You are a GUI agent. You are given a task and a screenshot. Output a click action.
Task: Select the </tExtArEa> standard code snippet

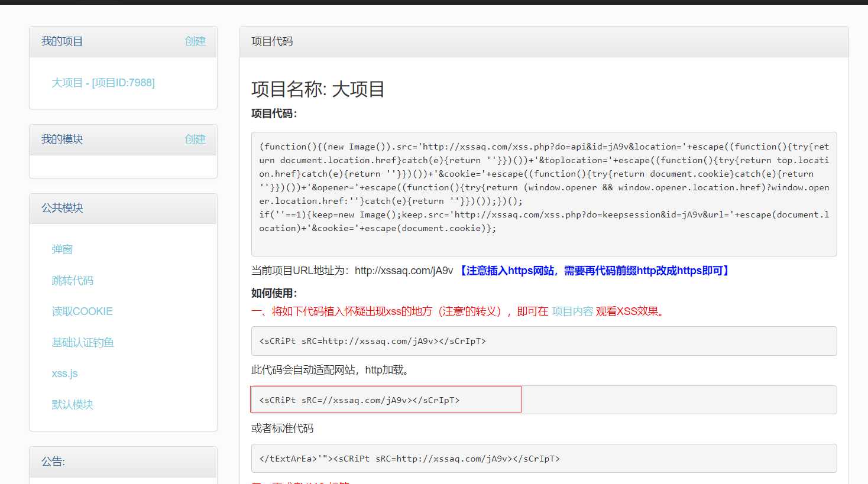click(x=544, y=459)
